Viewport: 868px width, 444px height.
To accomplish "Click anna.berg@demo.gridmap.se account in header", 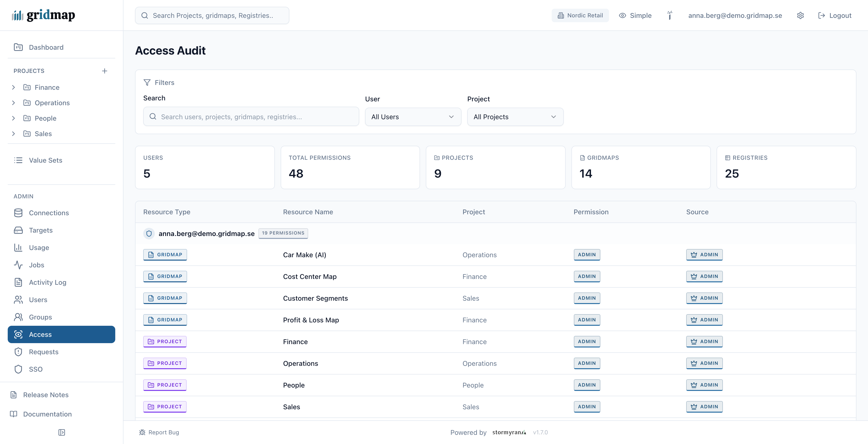I will pyautogui.click(x=735, y=15).
